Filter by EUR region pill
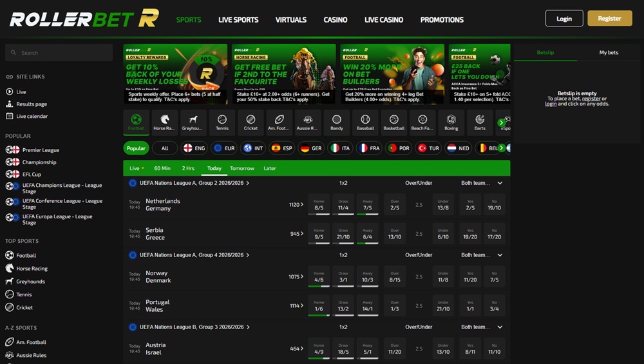This screenshot has width=644, height=364. pyautogui.click(x=224, y=148)
